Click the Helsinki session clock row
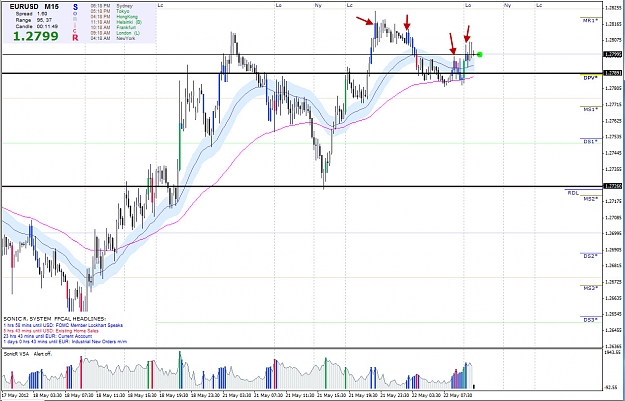This screenshot has width=625, height=401. (x=116, y=22)
